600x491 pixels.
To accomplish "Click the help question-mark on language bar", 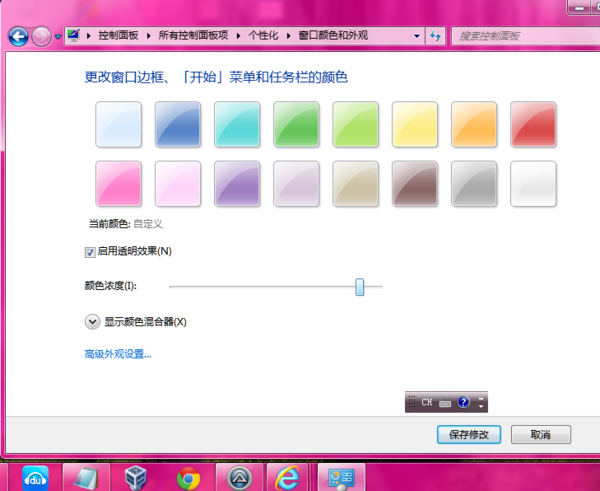I will point(463,402).
